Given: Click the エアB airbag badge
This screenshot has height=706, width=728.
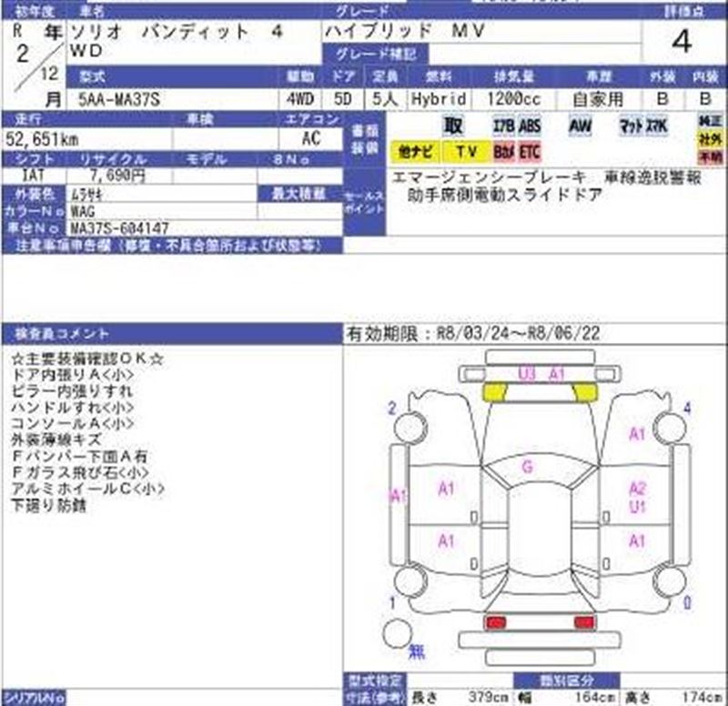Looking at the screenshot, I should pos(504,126).
